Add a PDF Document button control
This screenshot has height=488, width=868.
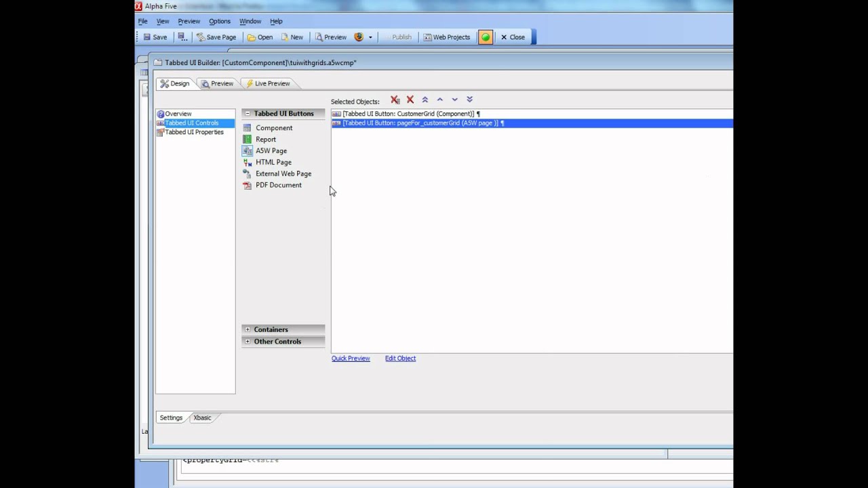(x=273, y=186)
